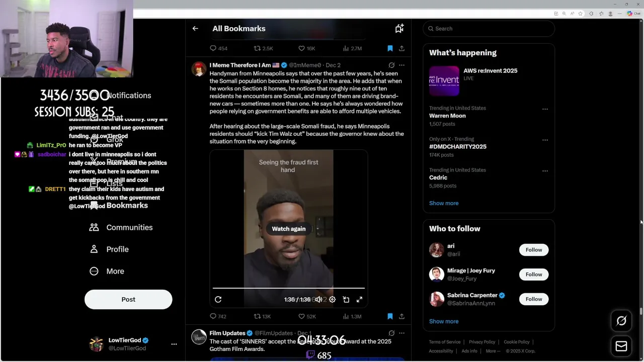Screen dimensions: 644x362
Task: Open Grok actions on the Film Updates post
Action: click(x=391, y=333)
